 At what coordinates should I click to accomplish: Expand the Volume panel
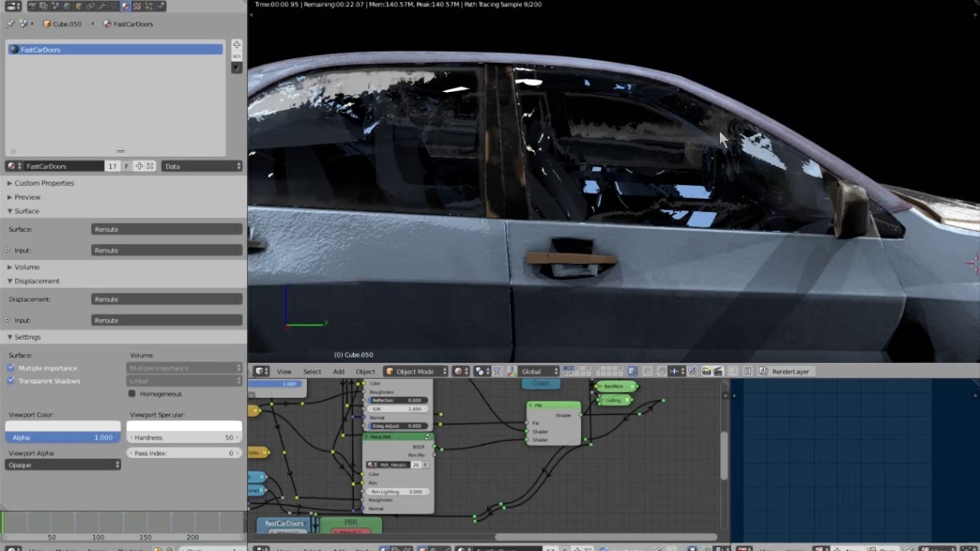(26, 267)
